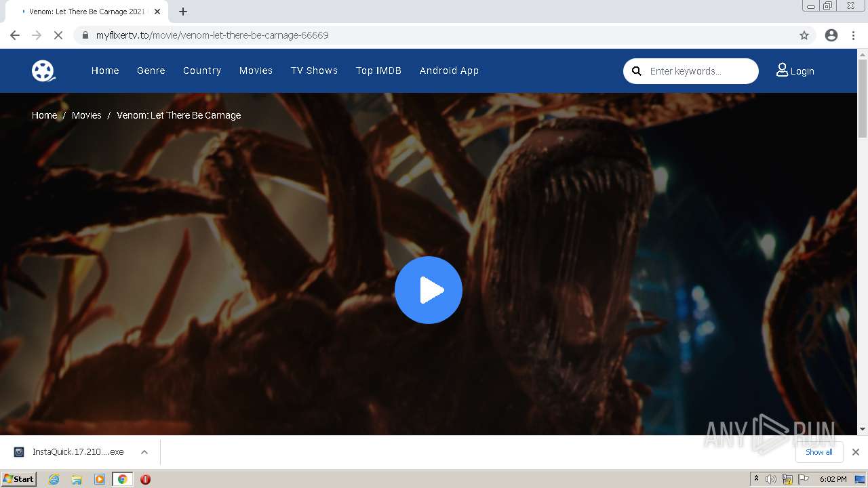Image resolution: width=868 pixels, height=488 pixels.
Task: Click the taskbar clock showing 6:02 PM
Action: [x=833, y=479]
